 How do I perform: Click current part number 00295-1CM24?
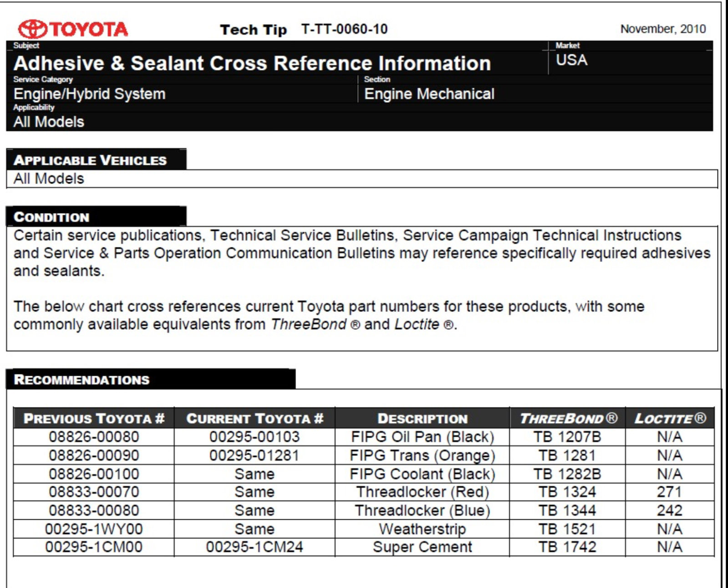point(255,547)
